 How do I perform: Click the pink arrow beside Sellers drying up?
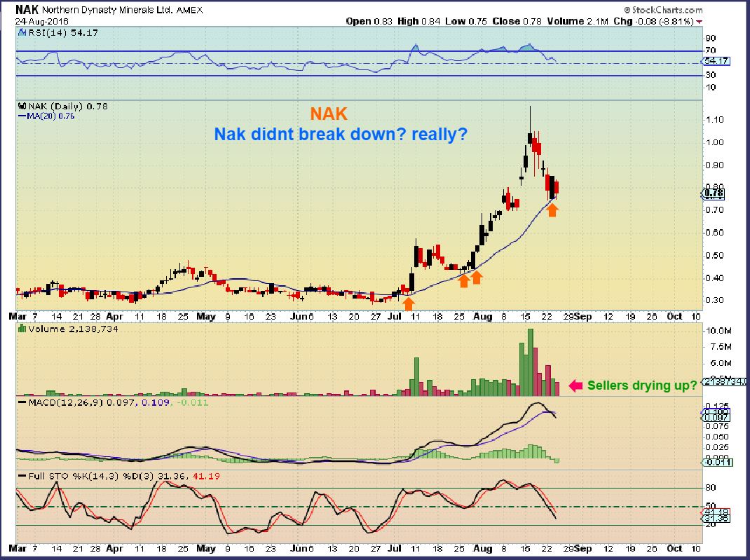pos(575,385)
